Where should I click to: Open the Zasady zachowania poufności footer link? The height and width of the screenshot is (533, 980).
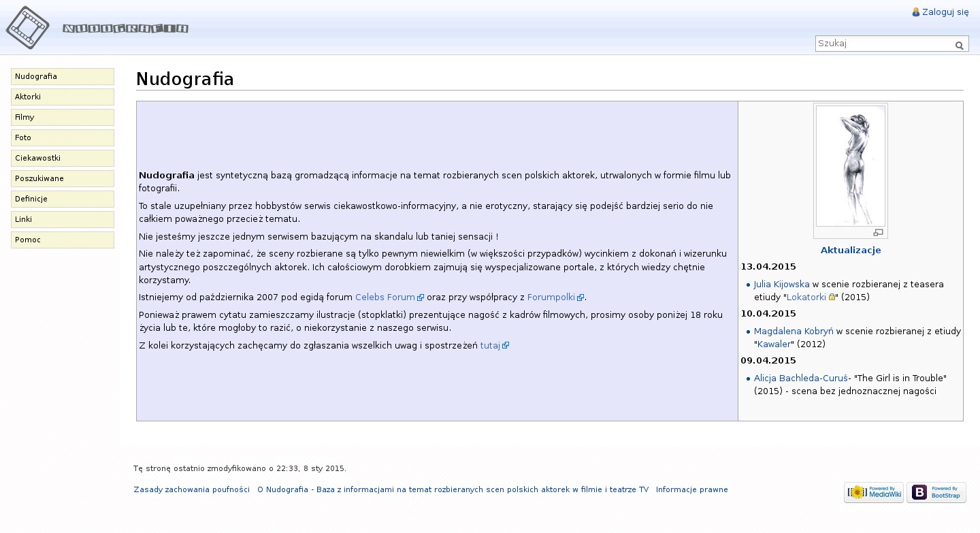(191, 490)
